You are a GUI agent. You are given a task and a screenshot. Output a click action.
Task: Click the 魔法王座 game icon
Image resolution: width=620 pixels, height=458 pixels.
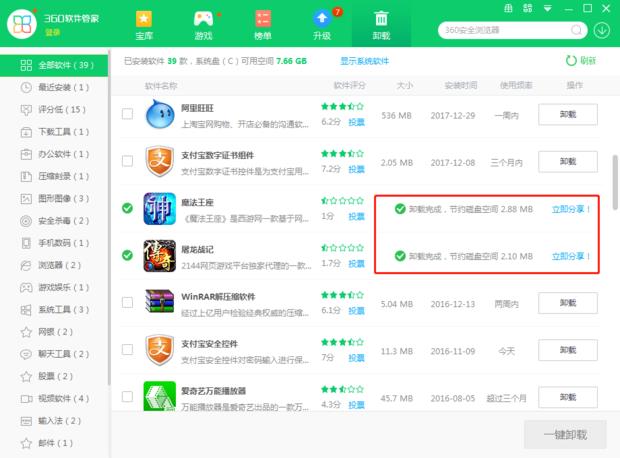point(160,208)
